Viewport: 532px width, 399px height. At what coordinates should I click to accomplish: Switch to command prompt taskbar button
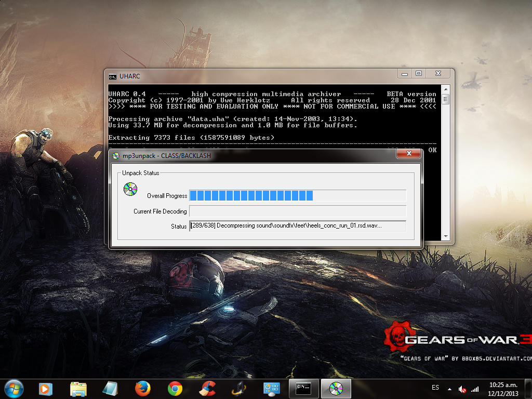click(x=303, y=389)
